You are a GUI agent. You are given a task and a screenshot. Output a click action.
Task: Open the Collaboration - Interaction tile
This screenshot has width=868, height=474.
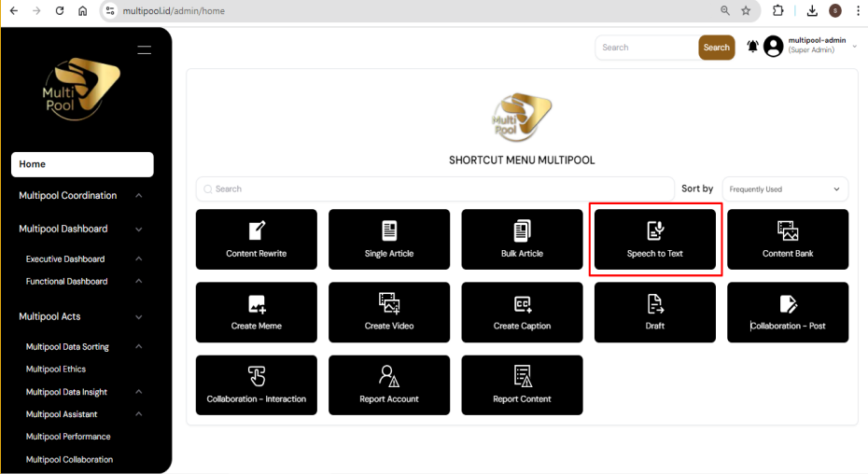257,384
